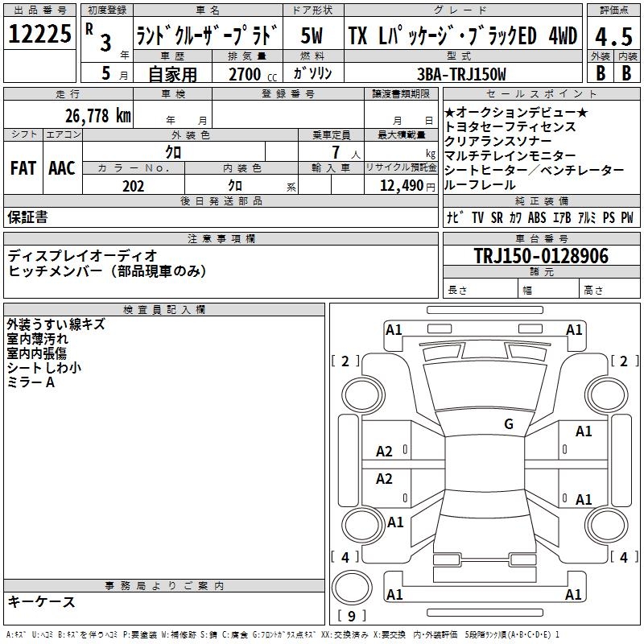Click 出品番号 header
This screenshot has width=644, height=644.
[x=39, y=10]
